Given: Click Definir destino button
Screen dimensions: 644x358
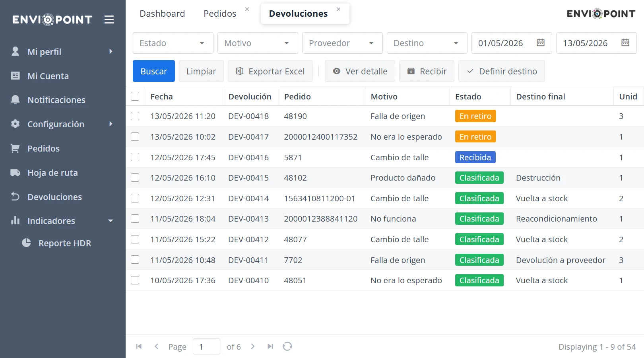Looking at the screenshot, I should [502, 71].
